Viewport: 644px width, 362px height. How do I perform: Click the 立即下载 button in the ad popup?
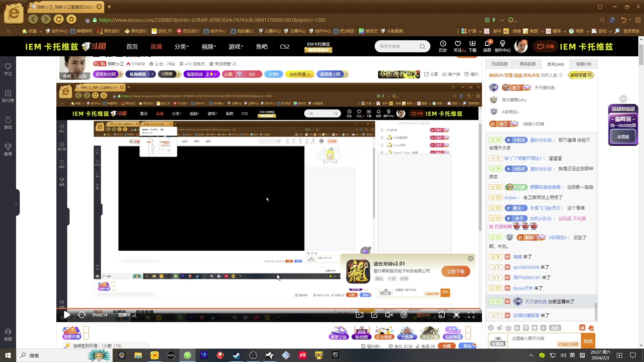click(455, 271)
